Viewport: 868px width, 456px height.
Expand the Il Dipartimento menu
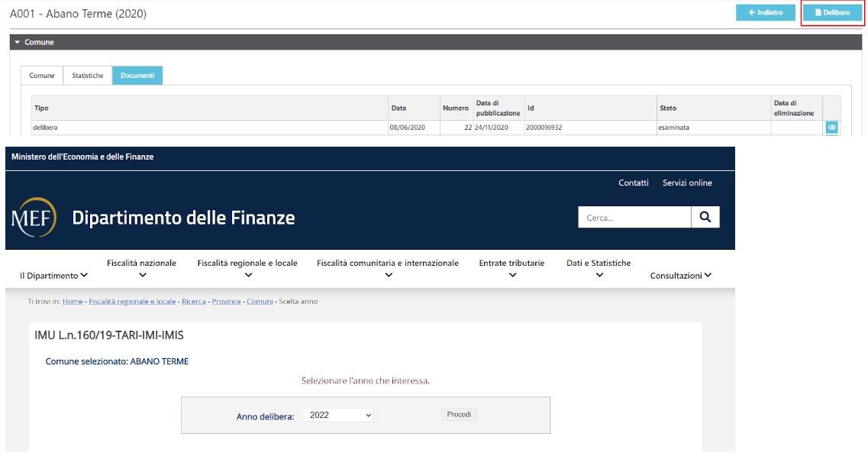pyautogui.click(x=53, y=276)
